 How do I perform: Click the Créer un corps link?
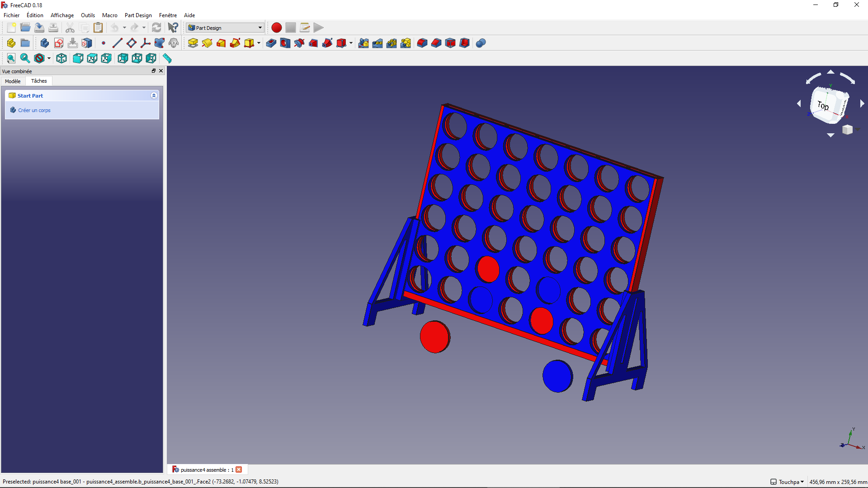[34, 110]
